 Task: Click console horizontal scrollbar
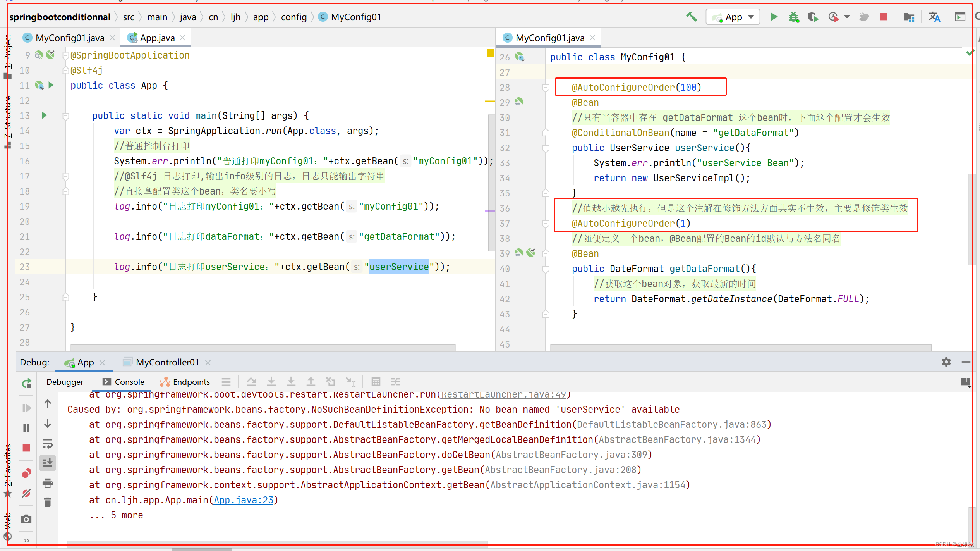(277, 543)
